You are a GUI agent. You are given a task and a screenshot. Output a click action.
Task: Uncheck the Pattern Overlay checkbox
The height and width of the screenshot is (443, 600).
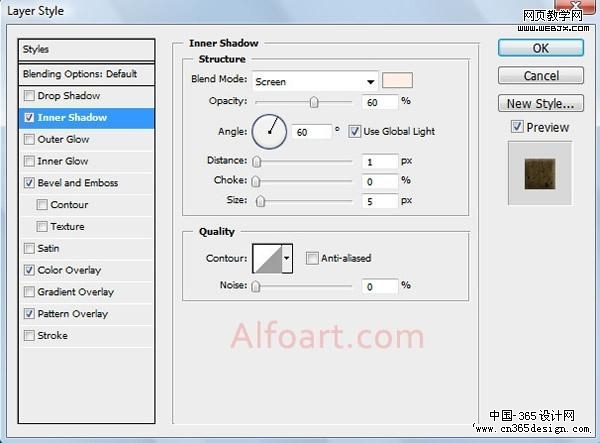[x=29, y=314]
